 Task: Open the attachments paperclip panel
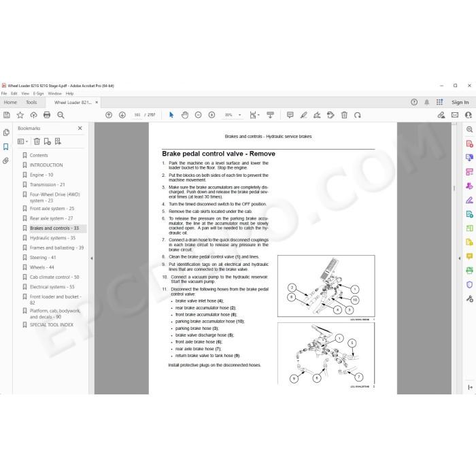(5, 160)
